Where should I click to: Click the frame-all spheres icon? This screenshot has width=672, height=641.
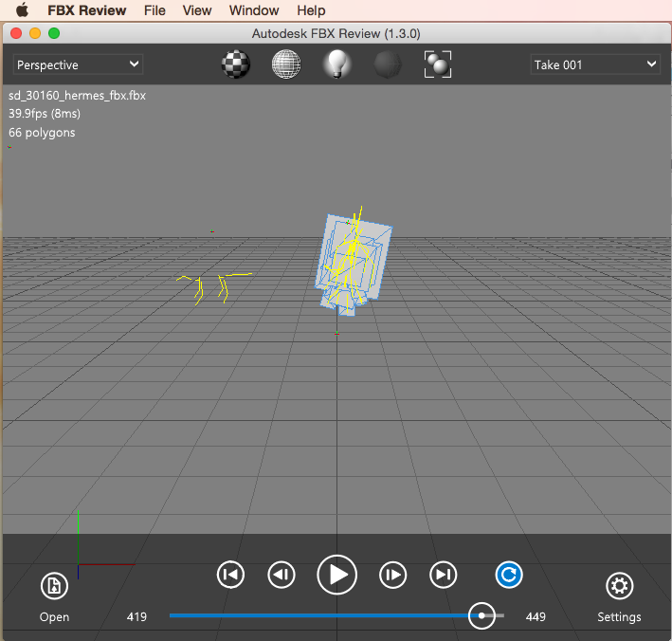(437, 64)
